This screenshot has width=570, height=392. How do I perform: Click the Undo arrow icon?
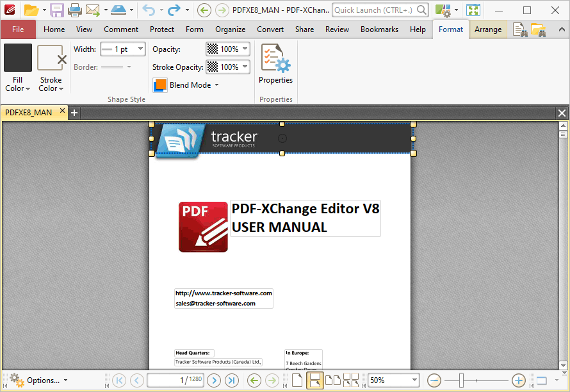click(x=149, y=10)
